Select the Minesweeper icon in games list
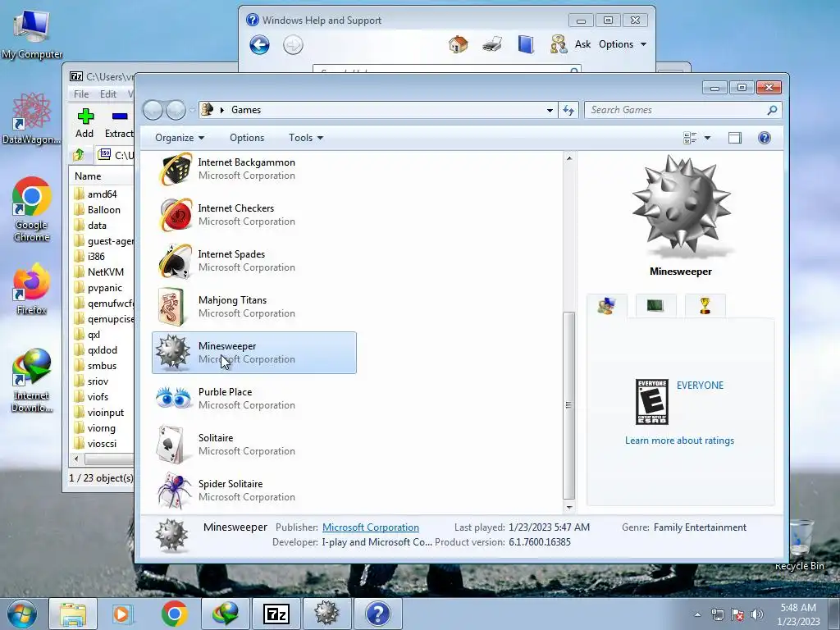Screen dimensions: 840x630 [x=173, y=353]
